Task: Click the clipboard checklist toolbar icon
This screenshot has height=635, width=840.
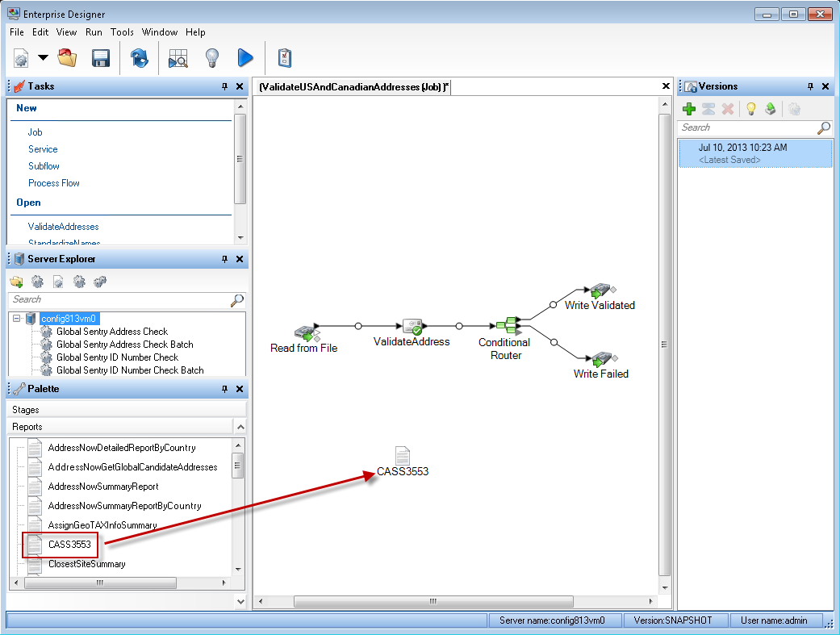Action: click(x=284, y=58)
